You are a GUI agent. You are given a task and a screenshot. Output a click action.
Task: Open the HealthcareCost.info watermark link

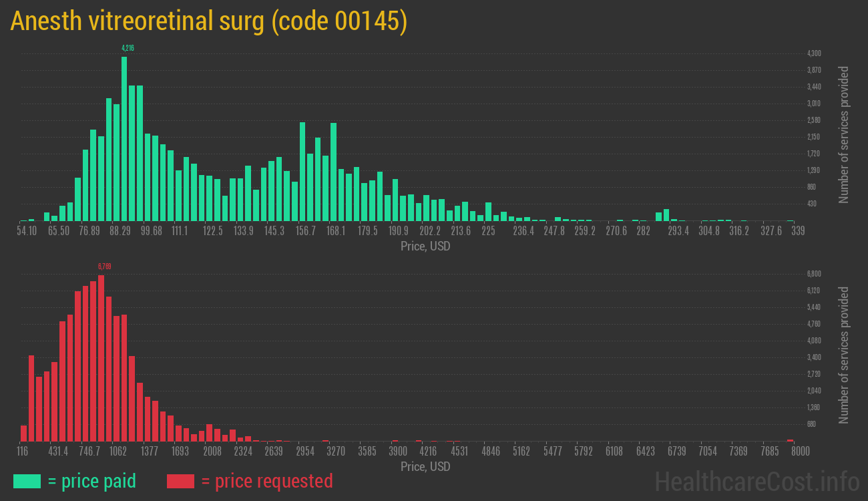pos(756,481)
